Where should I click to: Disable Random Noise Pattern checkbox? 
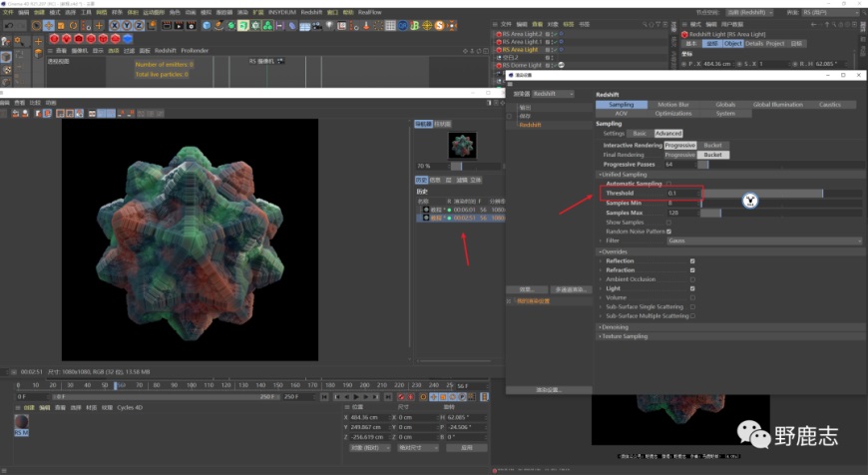[x=668, y=232]
